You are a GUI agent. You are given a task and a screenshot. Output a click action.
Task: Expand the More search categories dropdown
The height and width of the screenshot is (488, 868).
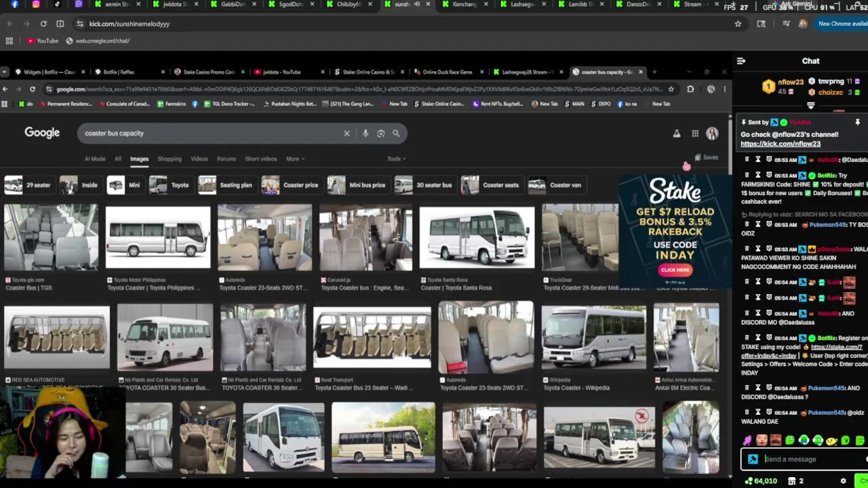click(295, 159)
